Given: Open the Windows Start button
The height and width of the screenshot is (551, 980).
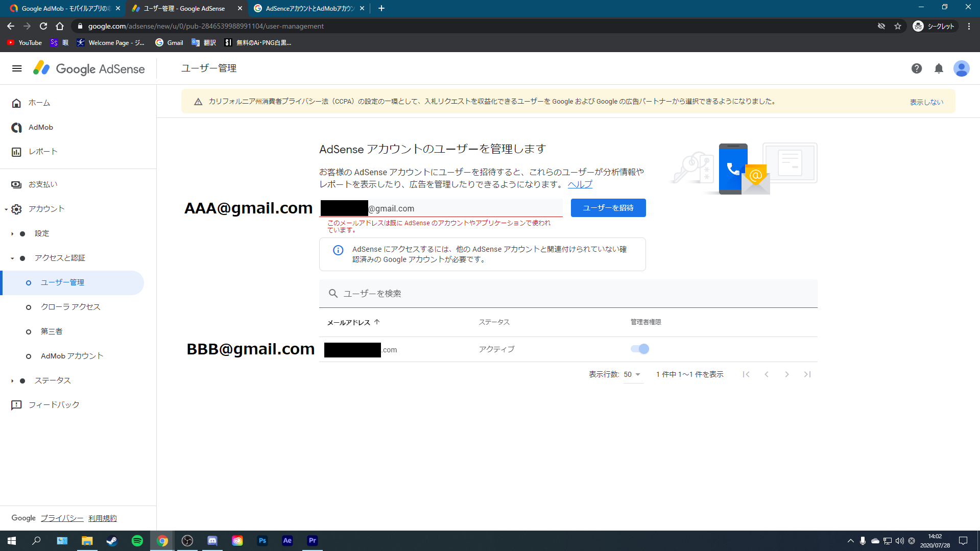Looking at the screenshot, I should [x=12, y=541].
